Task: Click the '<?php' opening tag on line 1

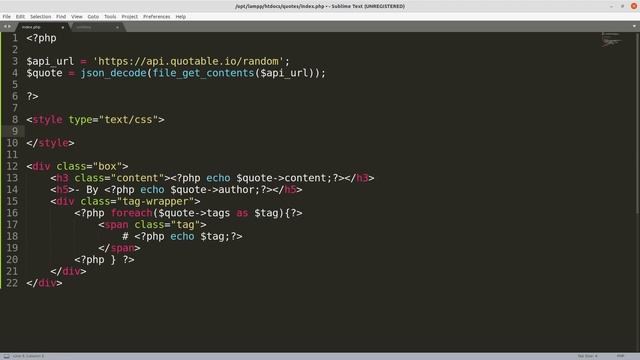Action: 41,38
